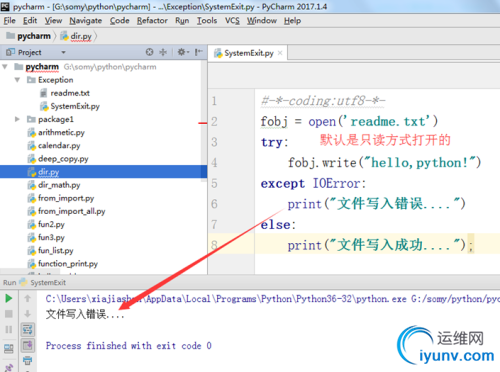Click the SystemExit tab in Run panel
This screenshot has width=500, height=372.
[x=43, y=283]
